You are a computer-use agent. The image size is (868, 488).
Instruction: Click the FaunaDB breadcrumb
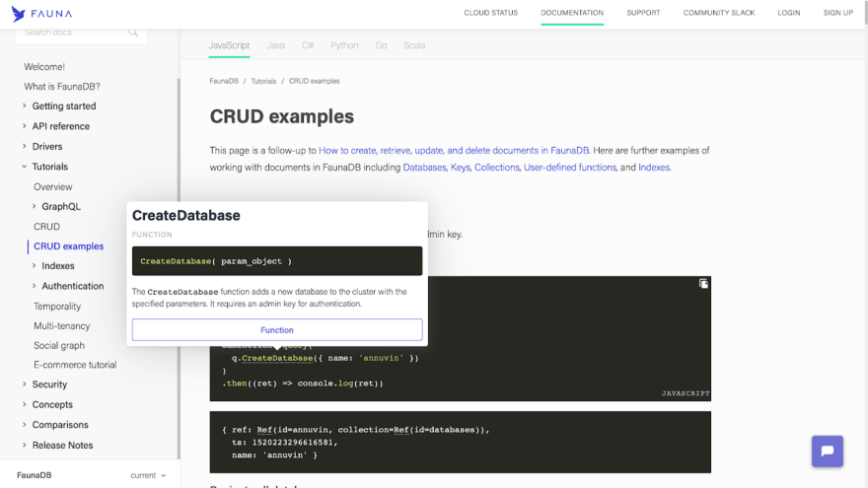[224, 81]
